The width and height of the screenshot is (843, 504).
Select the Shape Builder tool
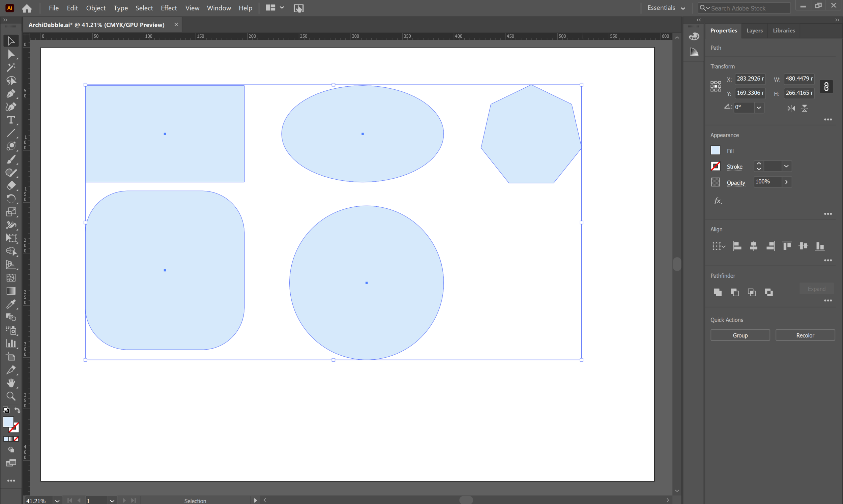11,251
